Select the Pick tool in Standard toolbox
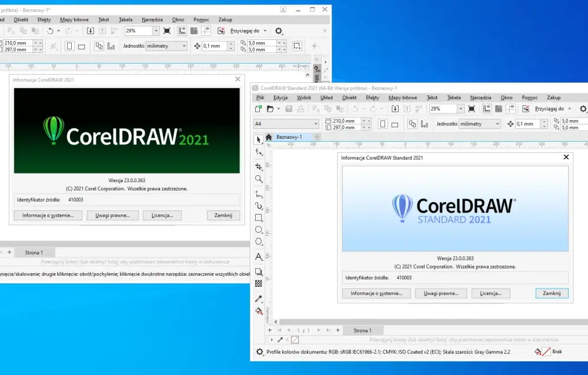This screenshot has height=375, width=588. [x=258, y=139]
